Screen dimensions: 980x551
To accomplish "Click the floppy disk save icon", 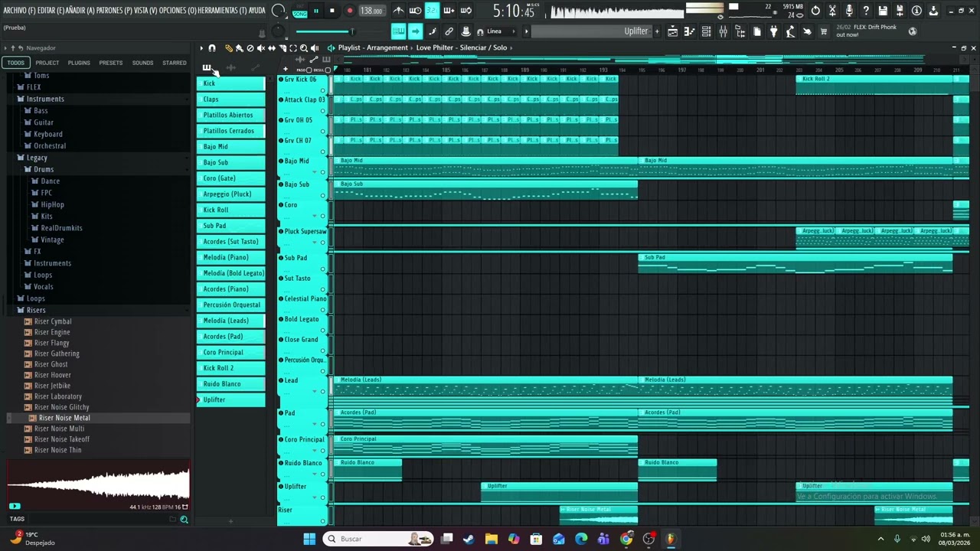I will coord(883,11).
